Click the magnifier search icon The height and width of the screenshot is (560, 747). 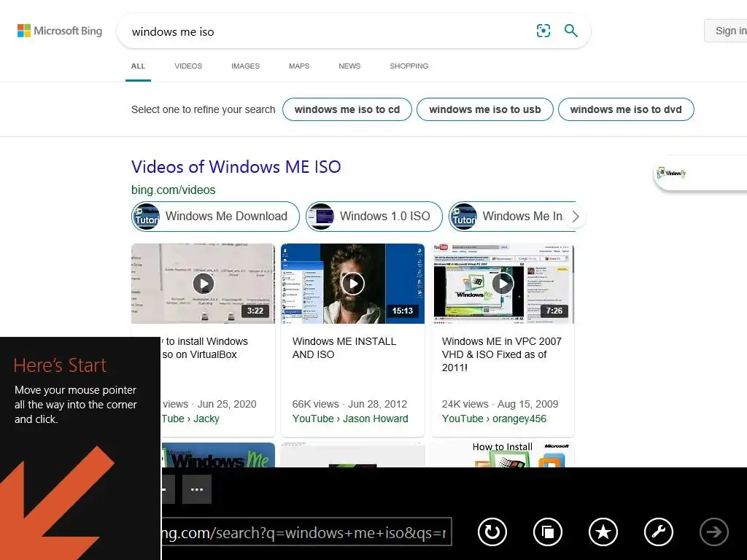pyautogui.click(x=570, y=31)
